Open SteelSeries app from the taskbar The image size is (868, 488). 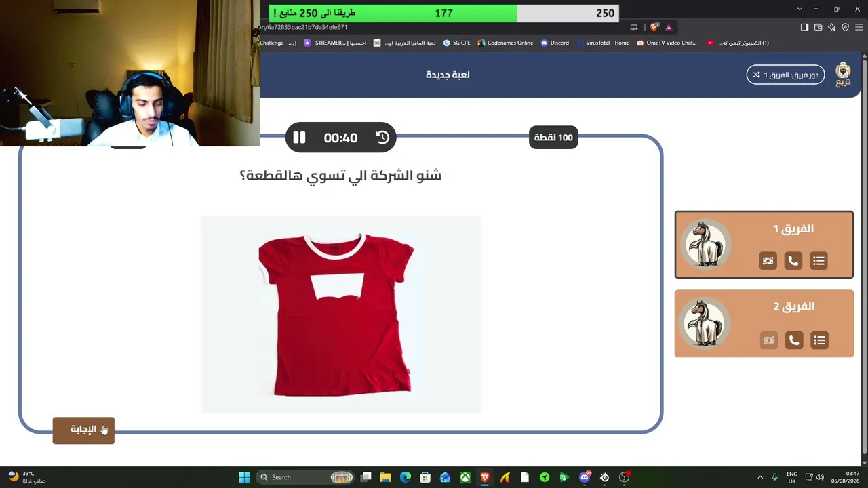(604, 477)
